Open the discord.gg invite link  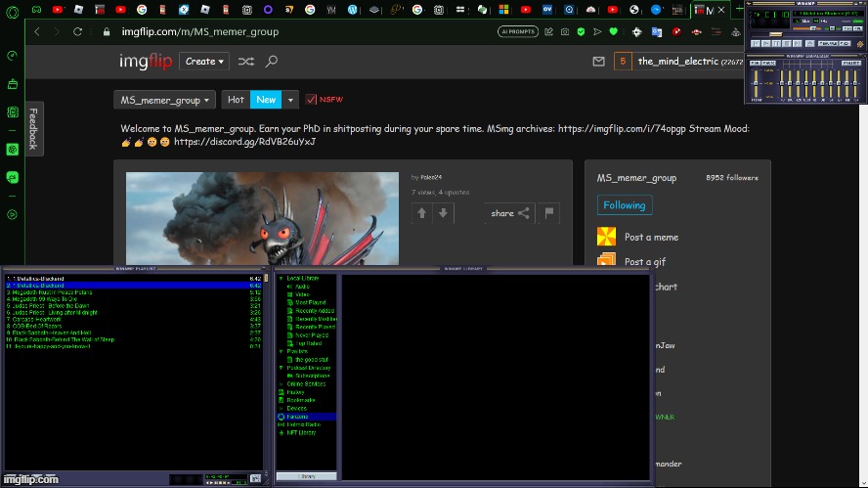click(x=244, y=142)
